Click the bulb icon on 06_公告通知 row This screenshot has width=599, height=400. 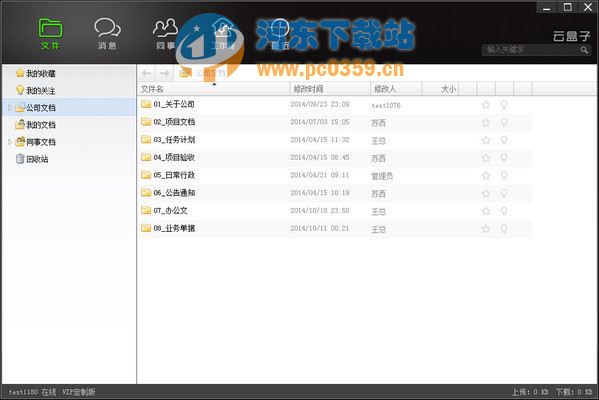[x=504, y=193]
